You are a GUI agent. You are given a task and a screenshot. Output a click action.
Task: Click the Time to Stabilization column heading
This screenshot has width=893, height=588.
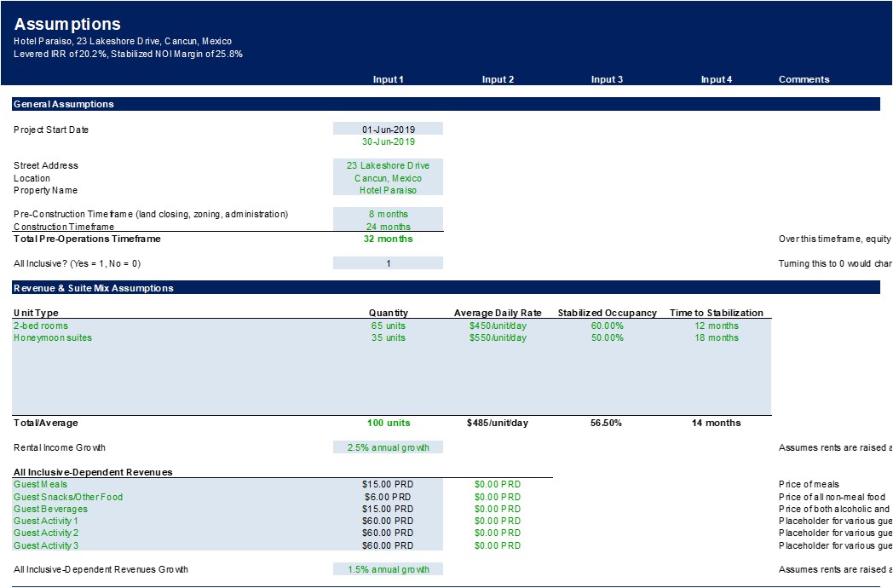point(717,313)
